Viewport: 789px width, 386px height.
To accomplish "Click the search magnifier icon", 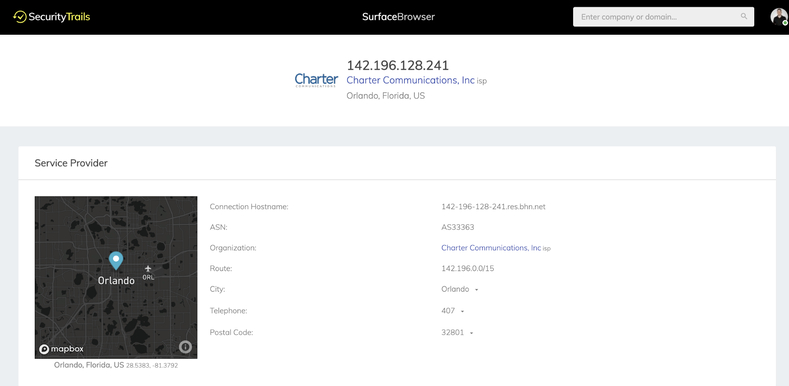I will (744, 17).
